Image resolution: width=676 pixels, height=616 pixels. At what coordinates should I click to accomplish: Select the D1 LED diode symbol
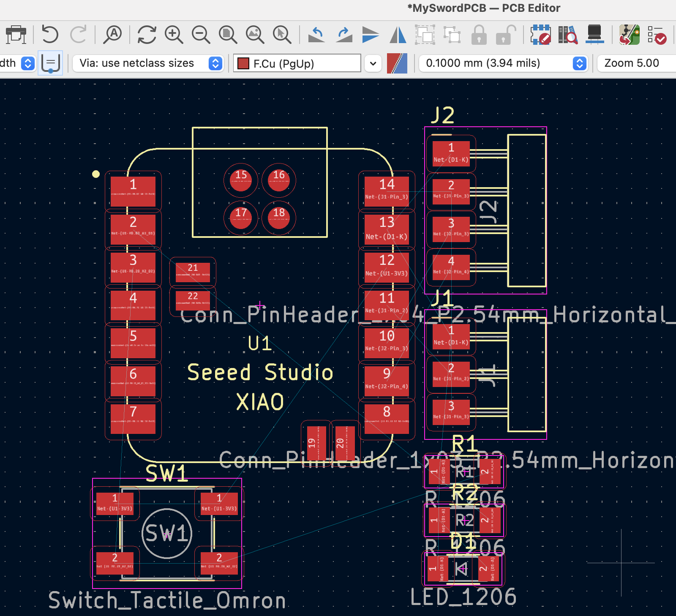[462, 569]
